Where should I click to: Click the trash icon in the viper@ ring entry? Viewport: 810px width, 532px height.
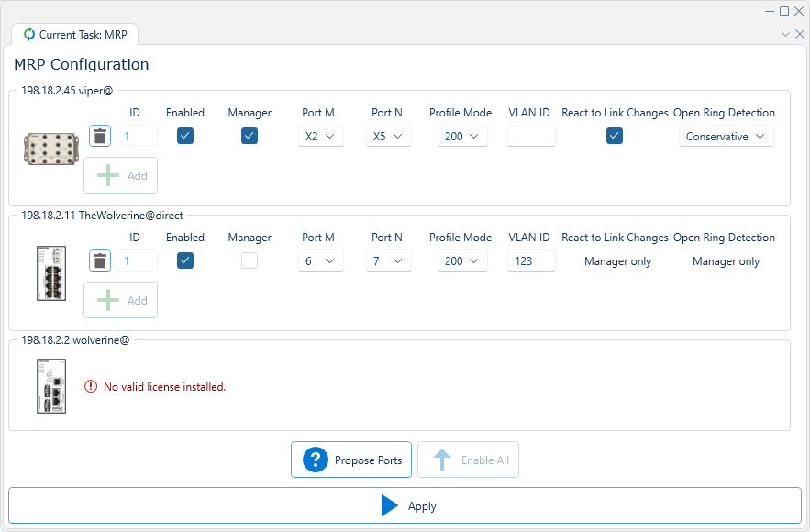99,136
